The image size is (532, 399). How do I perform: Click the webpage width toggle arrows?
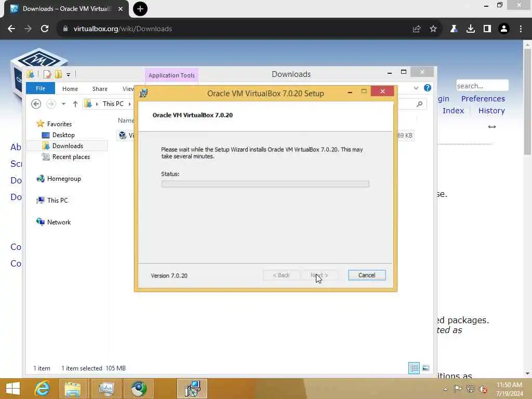click(x=492, y=127)
